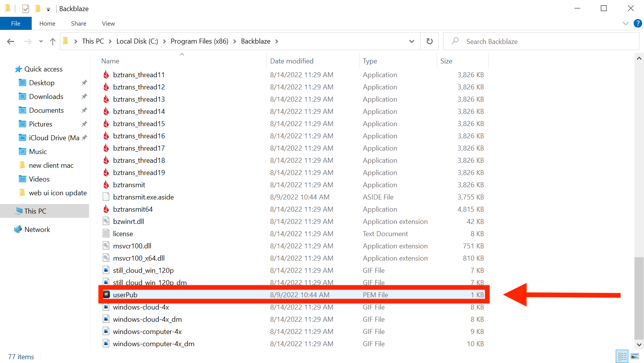644x363 pixels.
Task: Select Network in the navigation pane
Action: coord(37,230)
